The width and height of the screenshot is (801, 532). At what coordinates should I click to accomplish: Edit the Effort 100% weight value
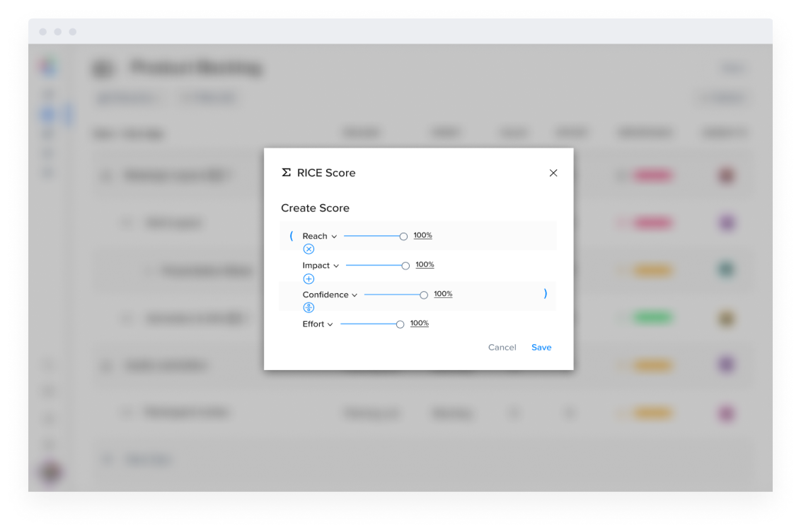pos(419,323)
